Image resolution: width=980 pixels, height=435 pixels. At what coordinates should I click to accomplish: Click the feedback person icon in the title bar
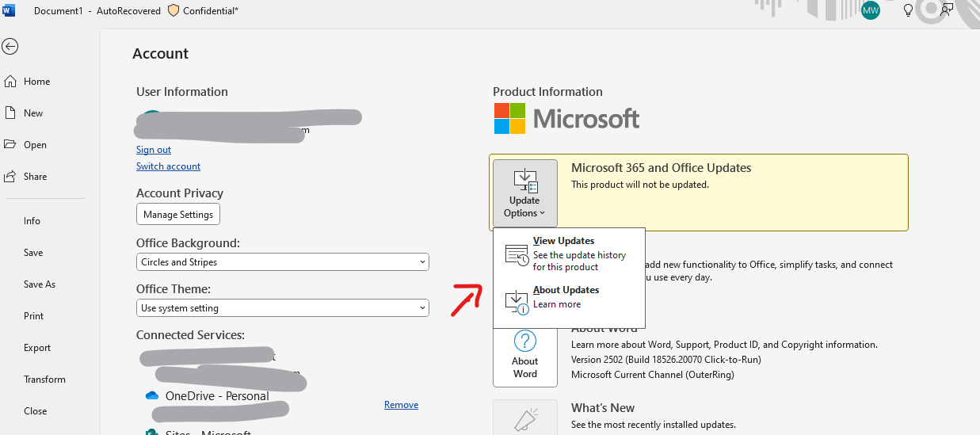[947, 10]
